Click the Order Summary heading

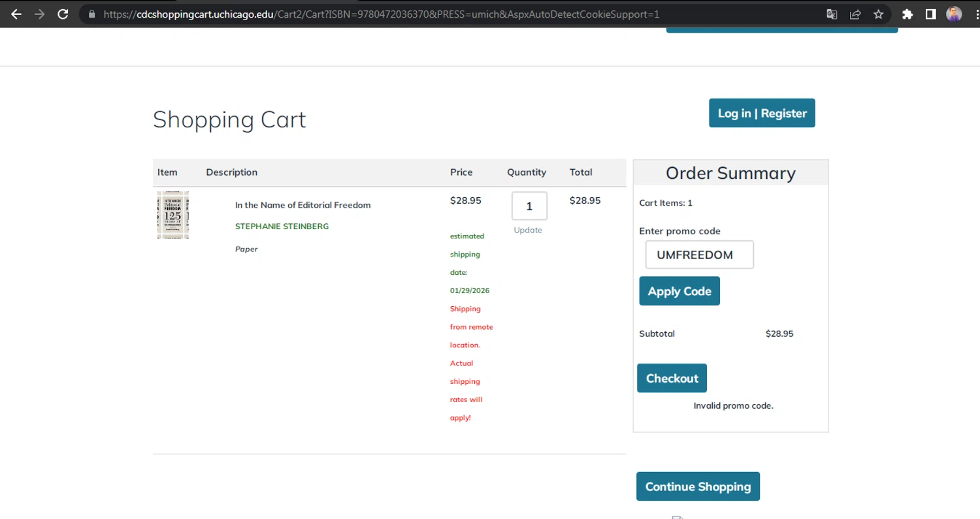(x=730, y=173)
